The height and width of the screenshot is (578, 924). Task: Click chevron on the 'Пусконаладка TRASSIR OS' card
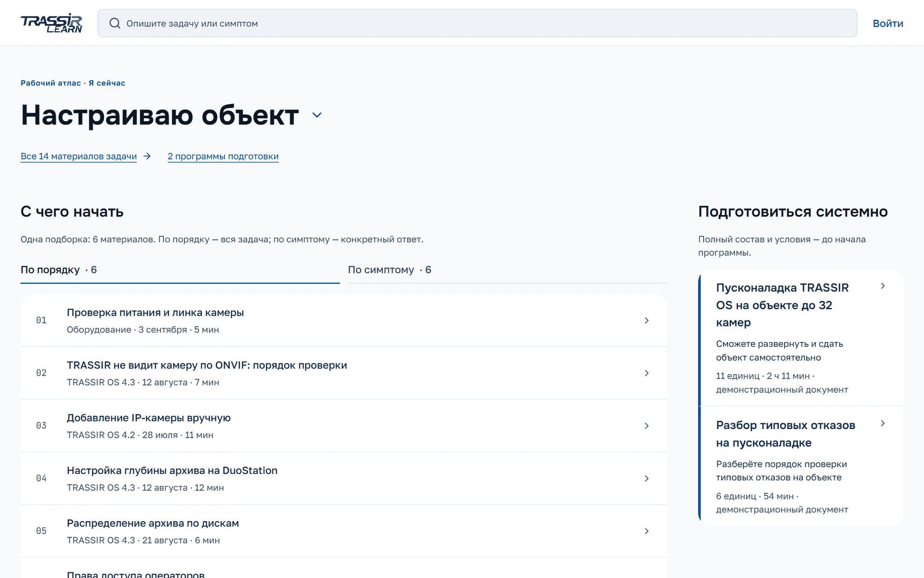(883, 286)
